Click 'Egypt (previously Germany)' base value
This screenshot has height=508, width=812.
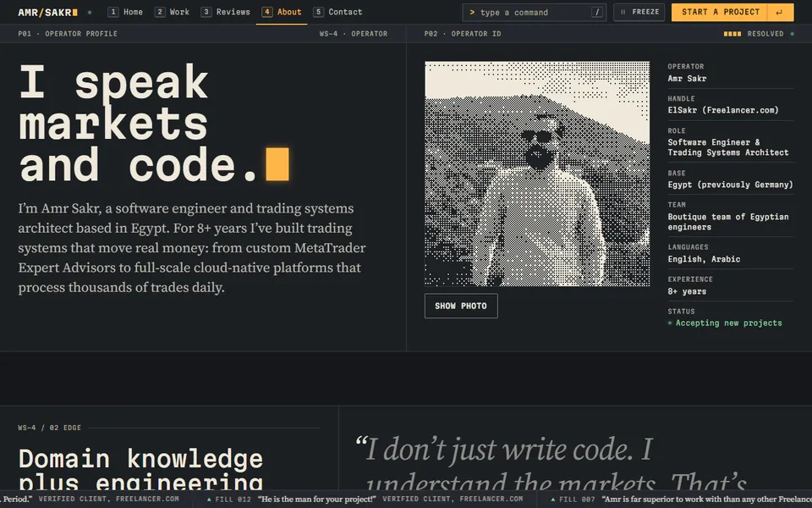(x=730, y=185)
